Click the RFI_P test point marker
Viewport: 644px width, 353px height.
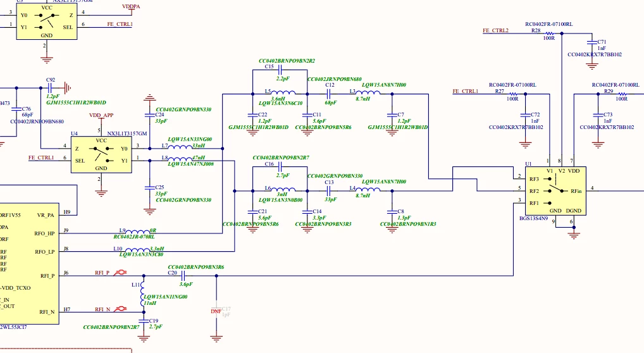coord(120,273)
